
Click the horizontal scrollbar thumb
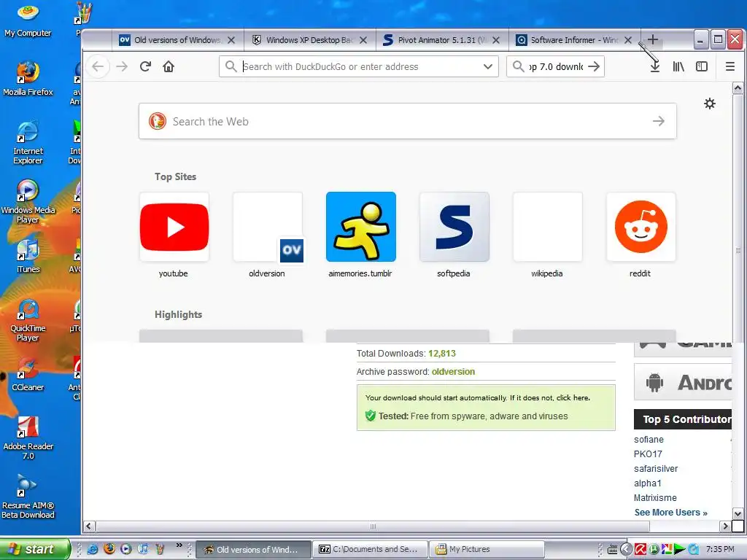(x=373, y=526)
